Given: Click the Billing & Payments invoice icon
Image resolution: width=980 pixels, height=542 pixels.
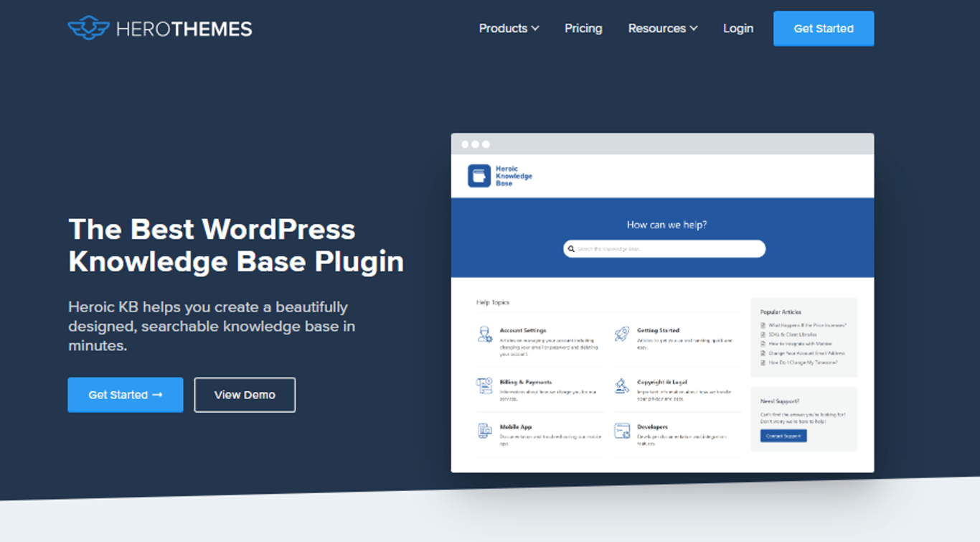Looking at the screenshot, I should 485,386.
